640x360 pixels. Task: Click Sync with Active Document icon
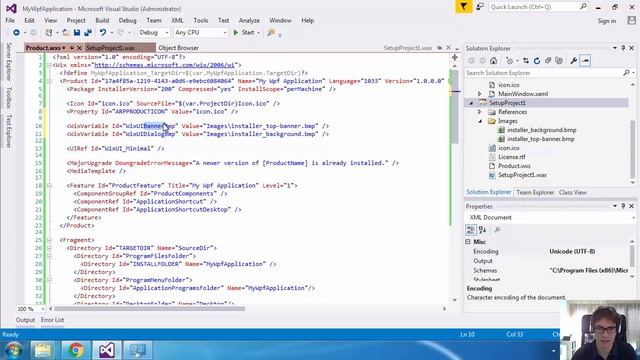coord(526,60)
